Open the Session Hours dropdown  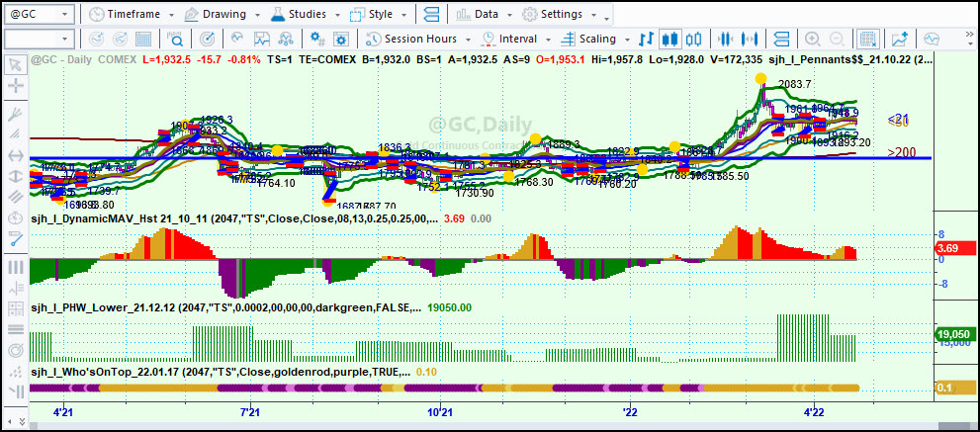tap(418, 39)
